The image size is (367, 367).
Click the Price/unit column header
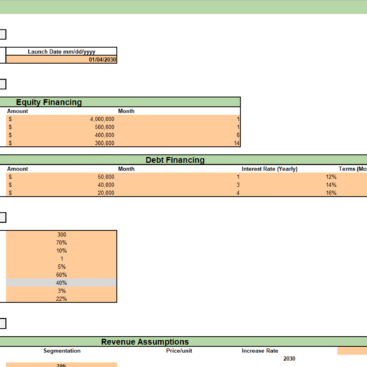[179, 351]
